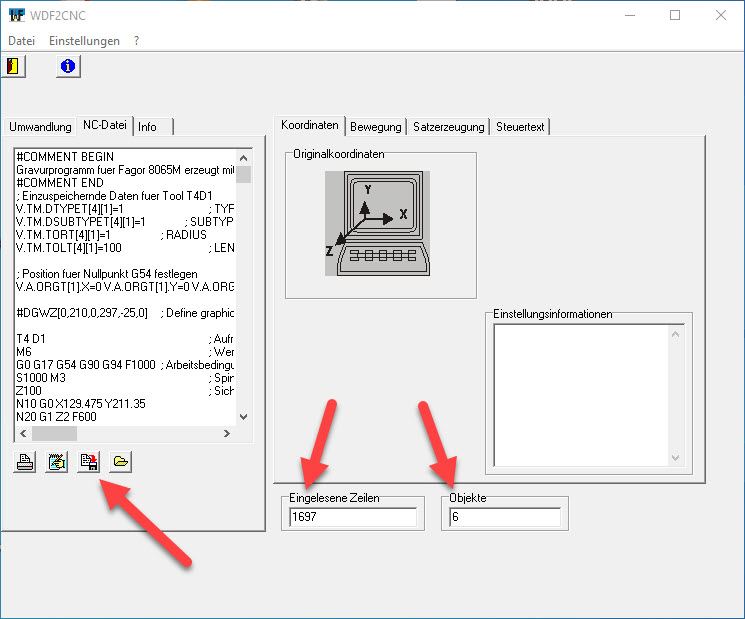Click the 'G0 G17 G54 G90 G94 F1000' line
The width and height of the screenshot is (745, 619).
125,365
